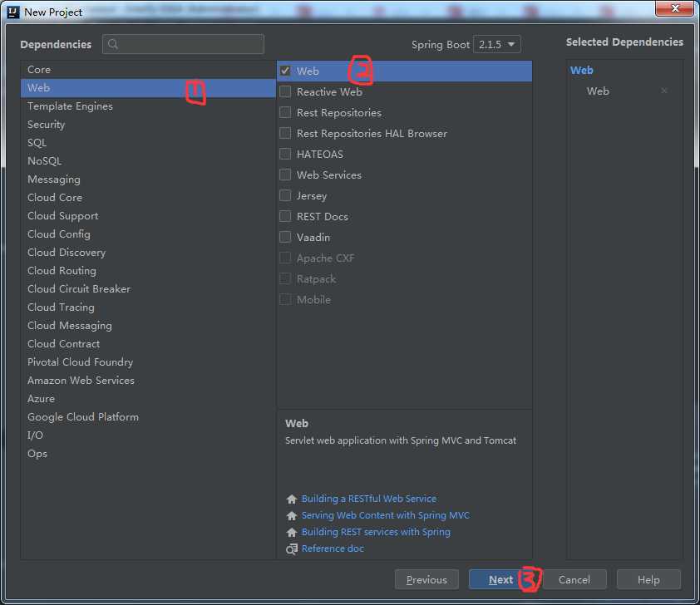Screen dimensions: 700x605
Task: Select the Cloud Core category
Action: 148,198
